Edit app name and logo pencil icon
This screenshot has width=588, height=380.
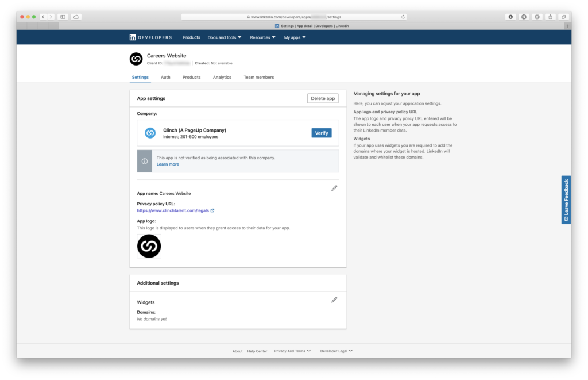click(334, 188)
